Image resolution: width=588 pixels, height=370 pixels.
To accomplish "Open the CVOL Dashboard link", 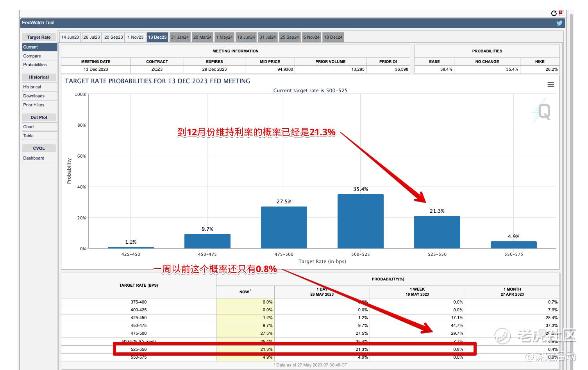I will click(x=39, y=158).
